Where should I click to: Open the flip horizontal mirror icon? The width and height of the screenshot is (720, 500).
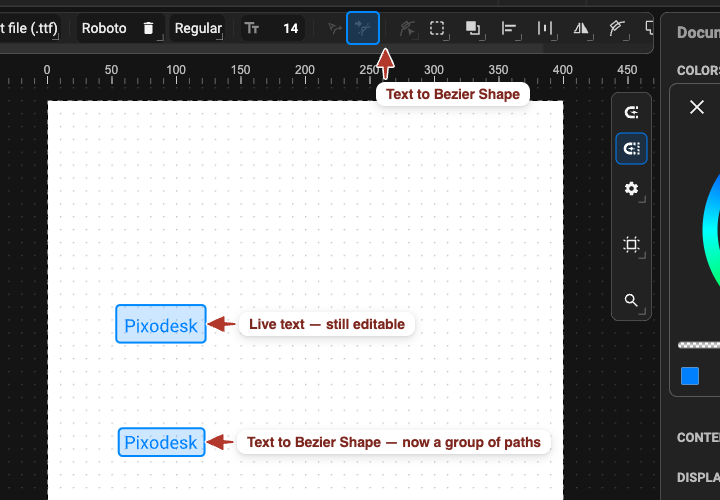point(581,28)
